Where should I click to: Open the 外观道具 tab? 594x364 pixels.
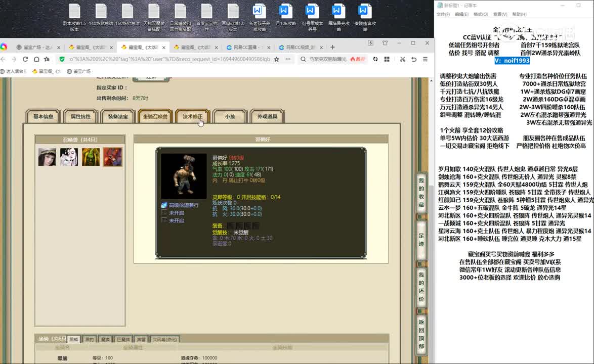[268, 117]
